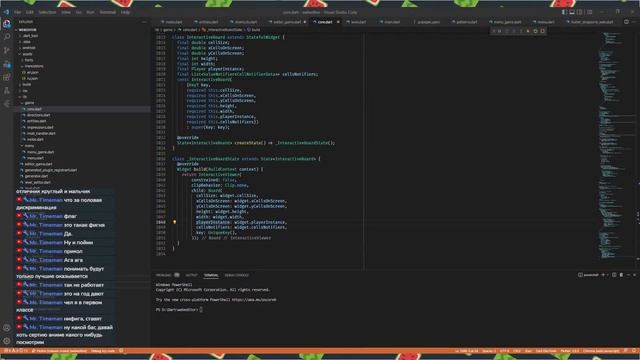Click the split editor icon at top right
Image resolution: width=640 pixels, height=360 pixels.
click(x=626, y=22)
